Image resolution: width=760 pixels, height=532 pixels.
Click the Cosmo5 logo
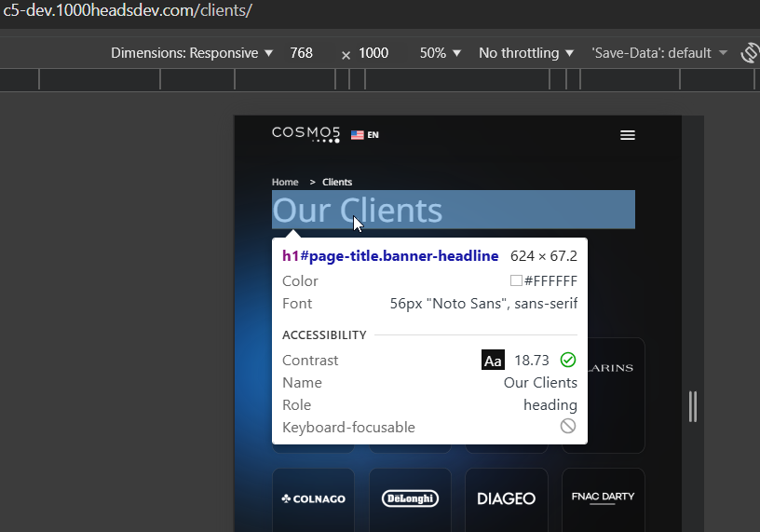click(305, 134)
